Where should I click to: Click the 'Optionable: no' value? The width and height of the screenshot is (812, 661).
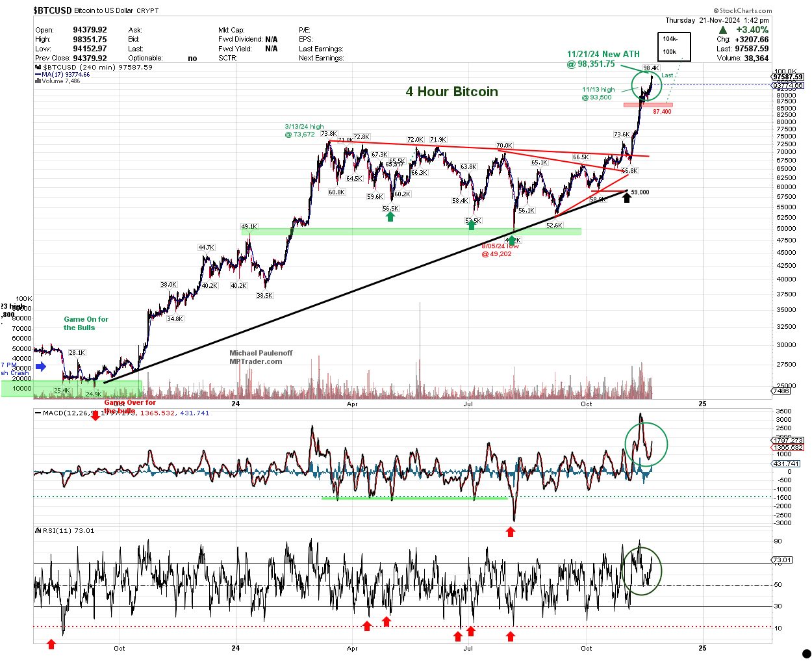[x=192, y=58]
